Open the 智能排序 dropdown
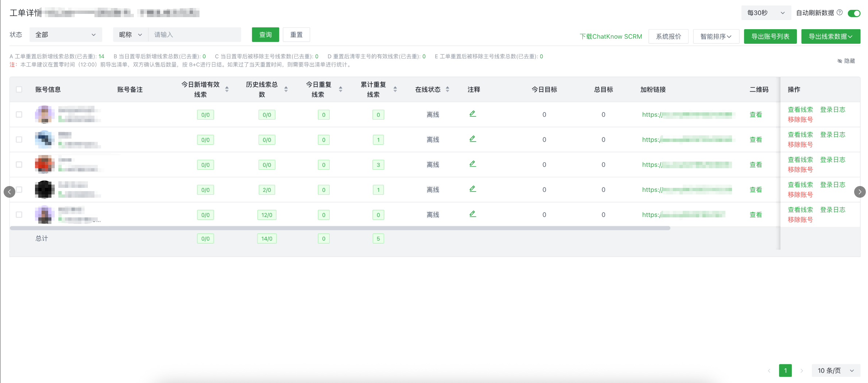868x383 pixels. coord(716,36)
